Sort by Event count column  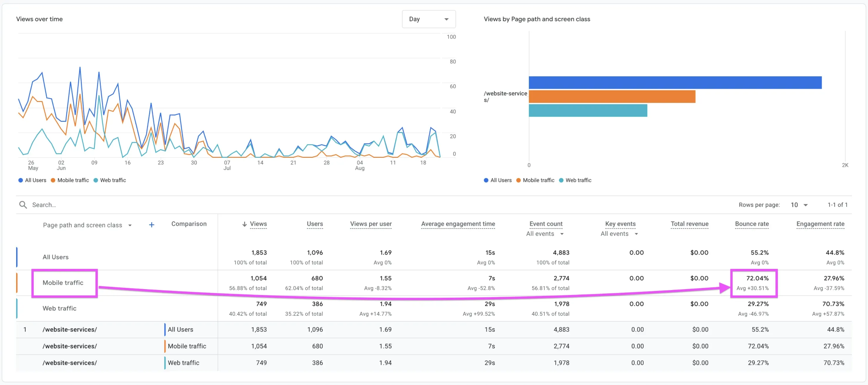coord(546,224)
